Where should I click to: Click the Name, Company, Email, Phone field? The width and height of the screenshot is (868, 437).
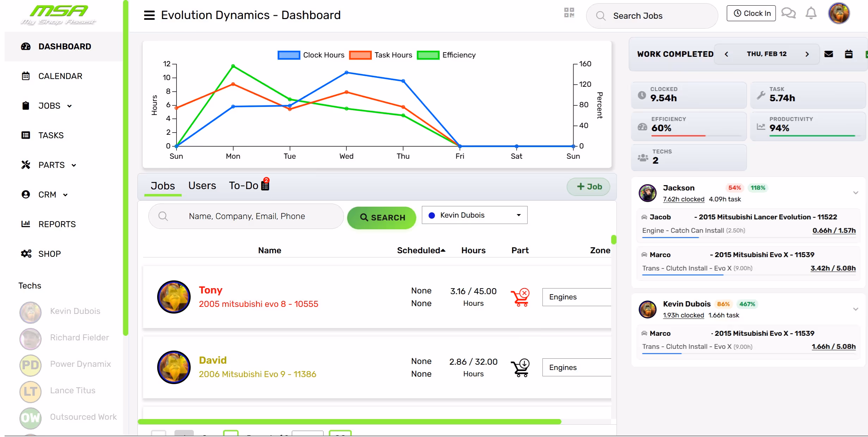247,216
